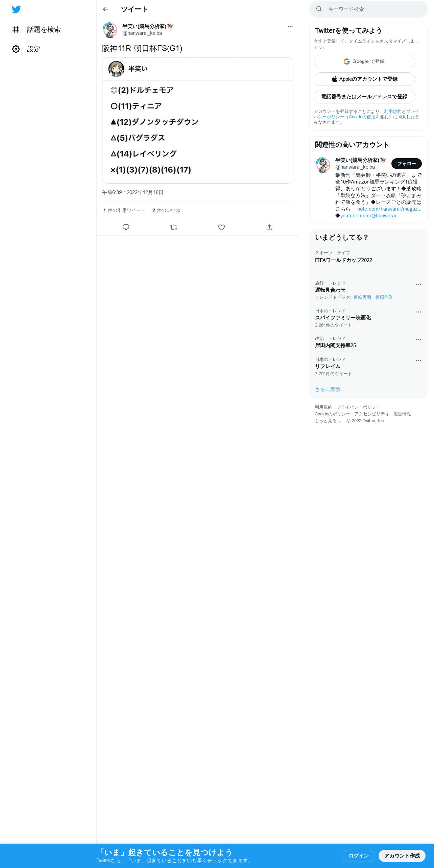The width and height of the screenshot is (434, 868).
Task: Click @hanwarai_keiba handle in related accounts
Action: [355, 167]
